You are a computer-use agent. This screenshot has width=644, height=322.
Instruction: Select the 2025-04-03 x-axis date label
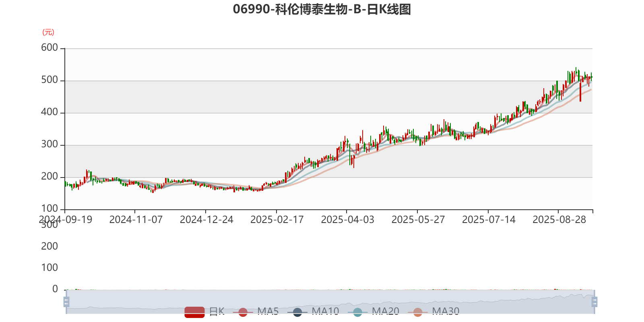point(348,220)
